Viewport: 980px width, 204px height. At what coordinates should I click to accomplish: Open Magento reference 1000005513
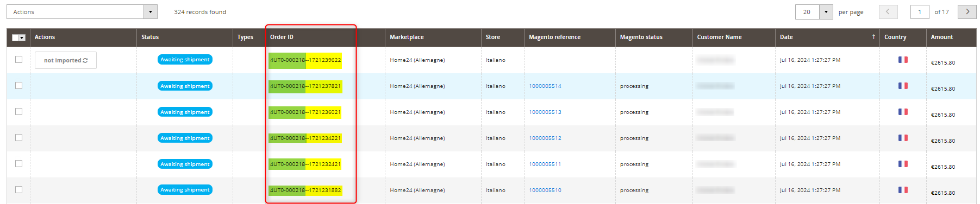[x=545, y=112]
